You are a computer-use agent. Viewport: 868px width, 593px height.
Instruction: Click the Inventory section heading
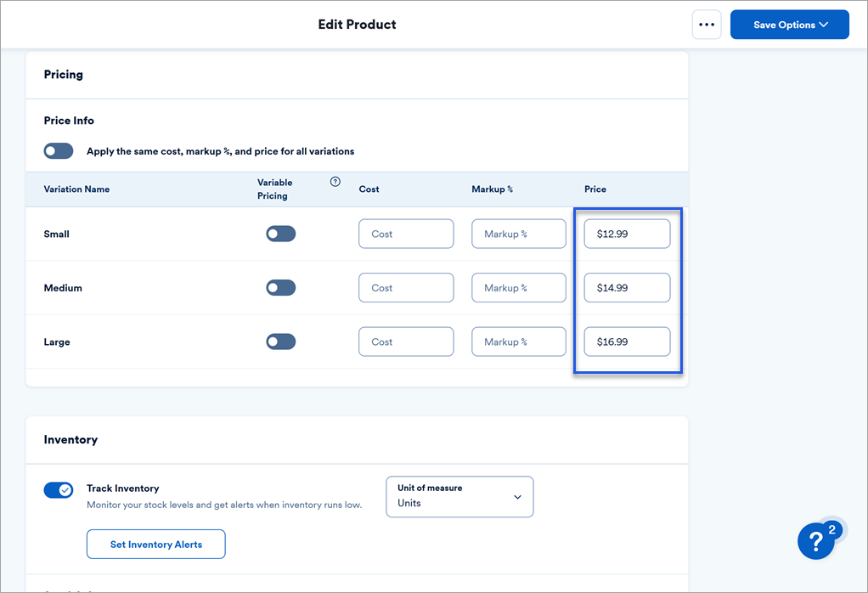pyautogui.click(x=70, y=439)
